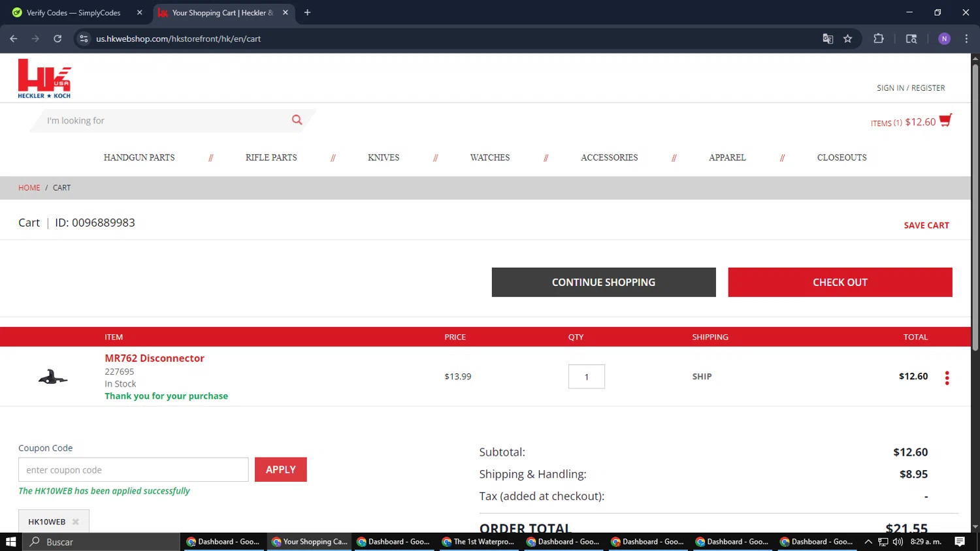This screenshot has height=551, width=980.
Task: Open the Closeouts menu
Action: [841, 157]
